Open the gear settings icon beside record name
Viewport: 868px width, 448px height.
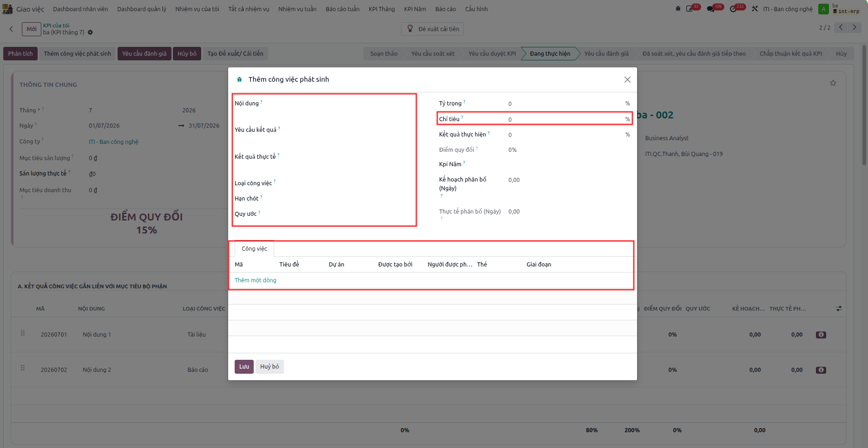[90, 32]
